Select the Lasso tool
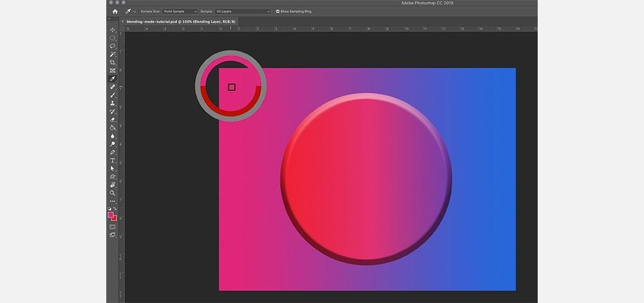 (x=113, y=46)
